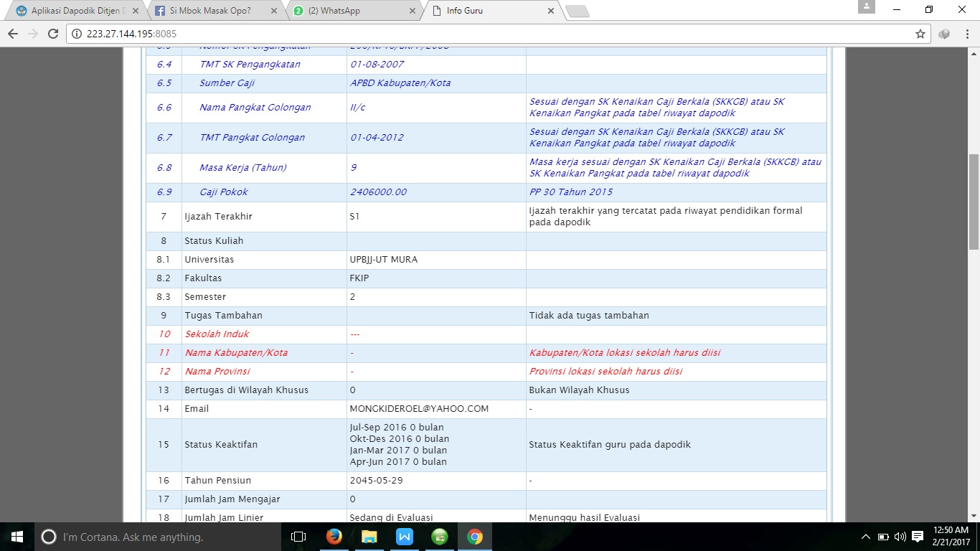
Task: Click the 'APBD Kabupaten/Kota' value
Action: coord(400,83)
